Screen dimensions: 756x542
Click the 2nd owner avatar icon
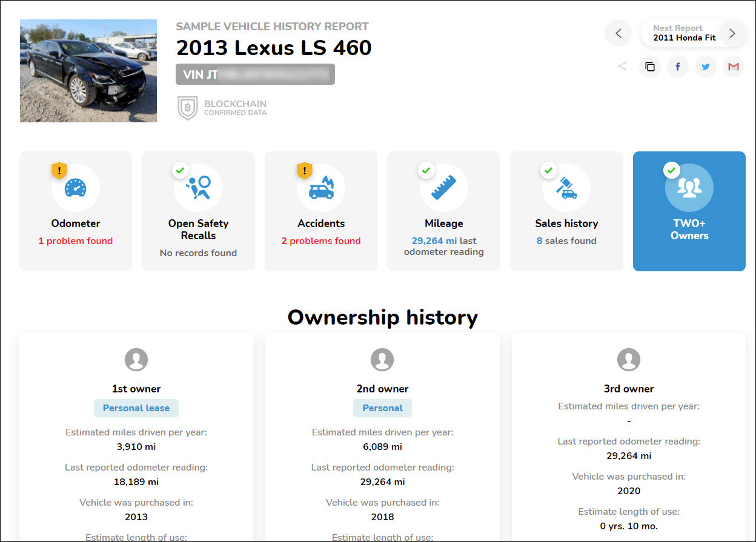(x=382, y=360)
